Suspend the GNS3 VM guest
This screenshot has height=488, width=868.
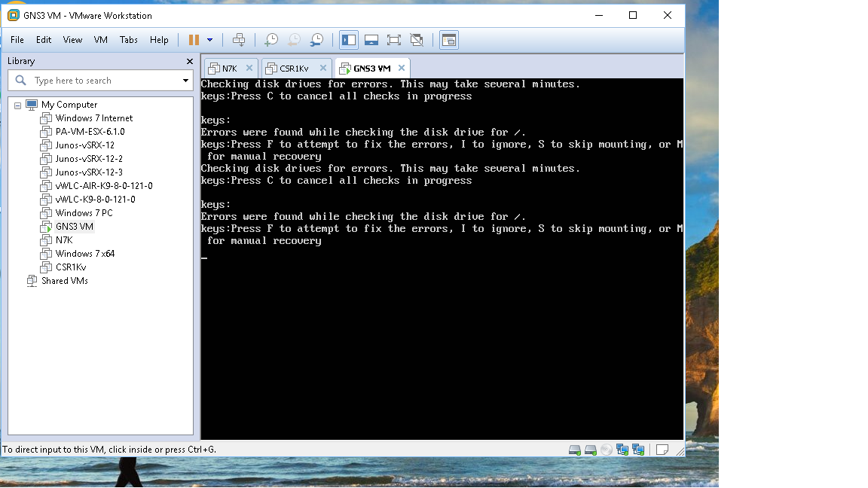click(194, 39)
